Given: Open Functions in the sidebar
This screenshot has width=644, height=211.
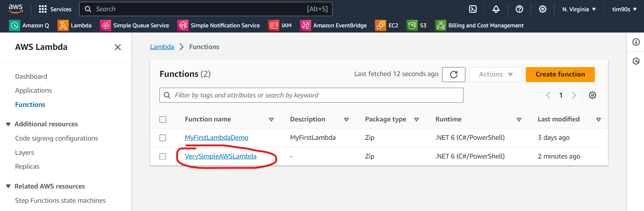Looking at the screenshot, I should [30, 105].
